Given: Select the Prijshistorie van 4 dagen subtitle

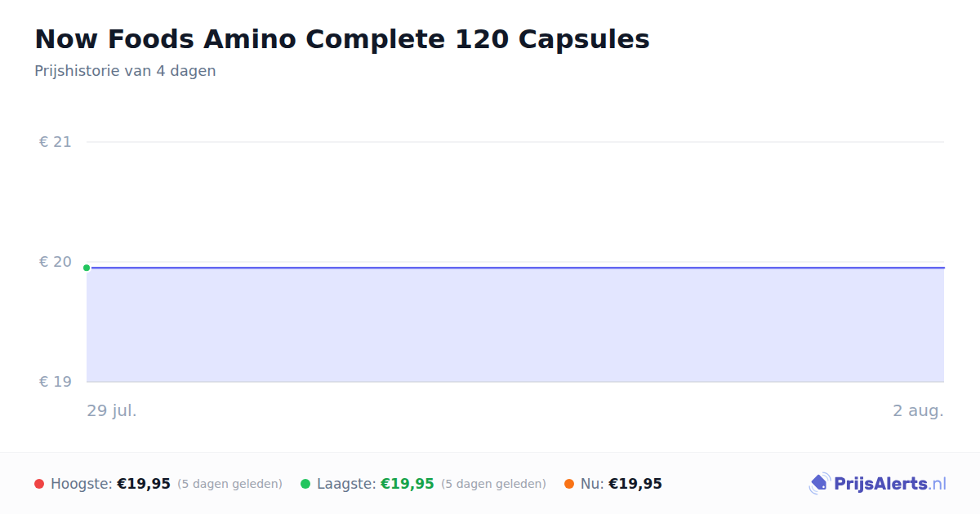Looking at the screenshot, I should pyautogui.click(x=125, y=71).
